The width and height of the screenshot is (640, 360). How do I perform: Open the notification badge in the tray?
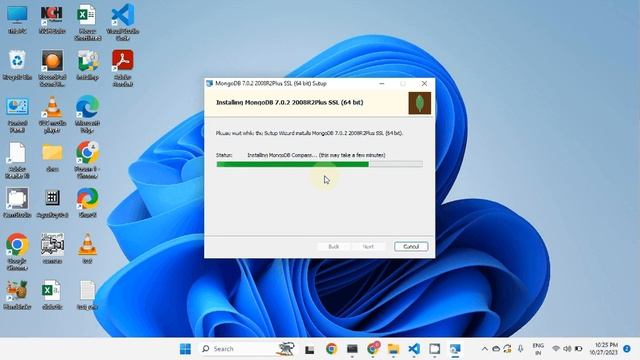coord(627,349)
